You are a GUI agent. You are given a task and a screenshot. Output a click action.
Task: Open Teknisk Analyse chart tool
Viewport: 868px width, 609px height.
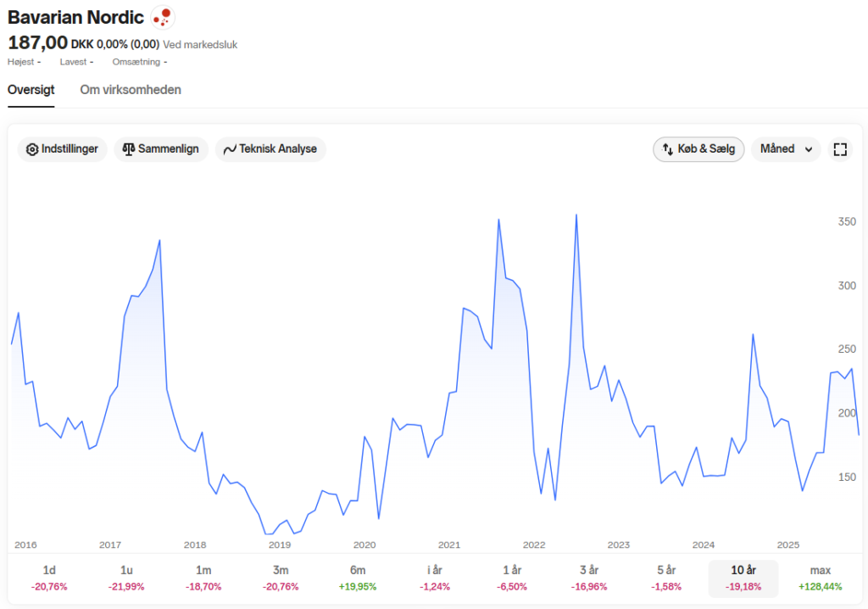coord(270,149)
